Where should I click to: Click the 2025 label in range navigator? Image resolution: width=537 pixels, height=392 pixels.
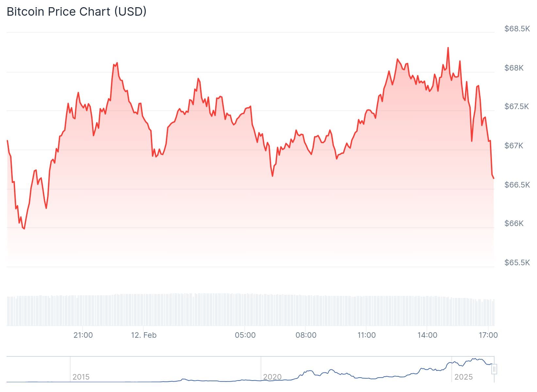(464, 377)
